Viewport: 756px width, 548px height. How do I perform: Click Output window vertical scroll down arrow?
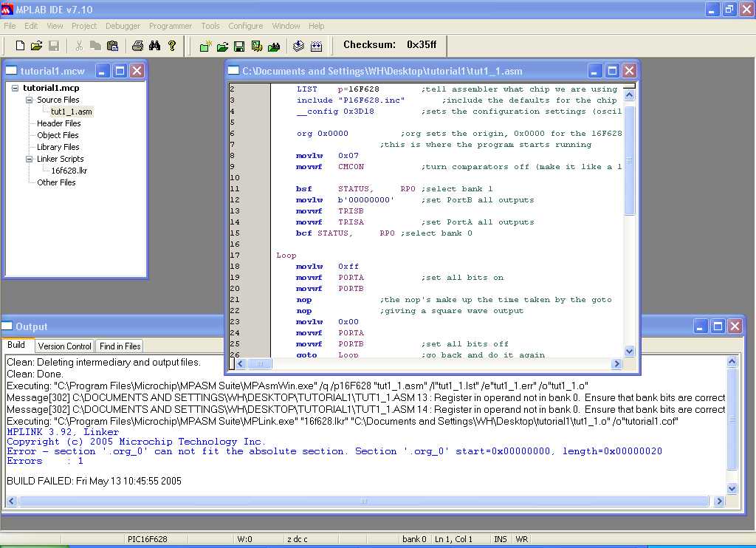732,489
